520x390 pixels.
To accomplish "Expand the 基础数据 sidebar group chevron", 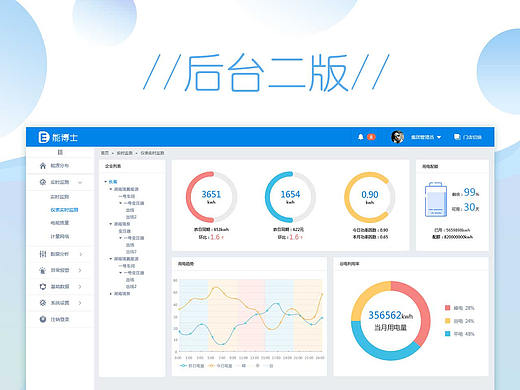I will pos(80,286).
